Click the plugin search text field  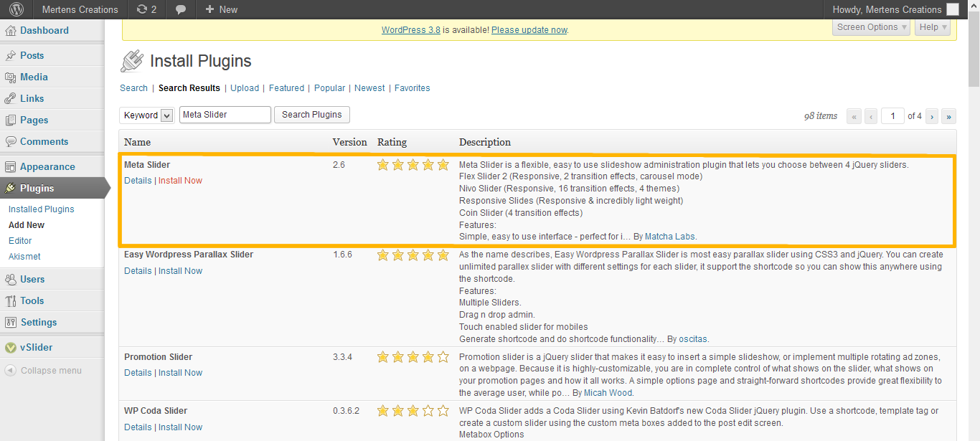tap(225, 115)
